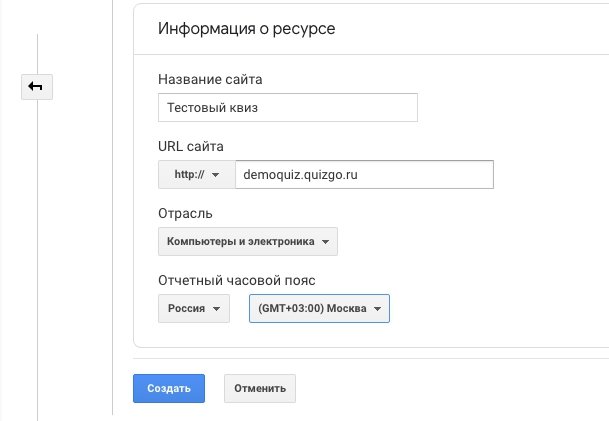Expand the '(GMT+03:00) Москва' timezone dropdown

pos(319,309)
